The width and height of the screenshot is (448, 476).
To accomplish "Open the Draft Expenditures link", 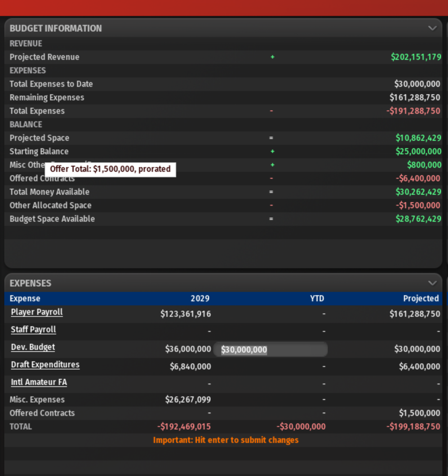I will (x=45, y=365).
